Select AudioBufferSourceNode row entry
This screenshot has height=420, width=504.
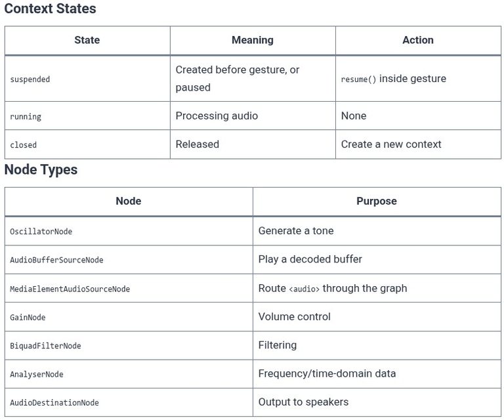point(56,260)
